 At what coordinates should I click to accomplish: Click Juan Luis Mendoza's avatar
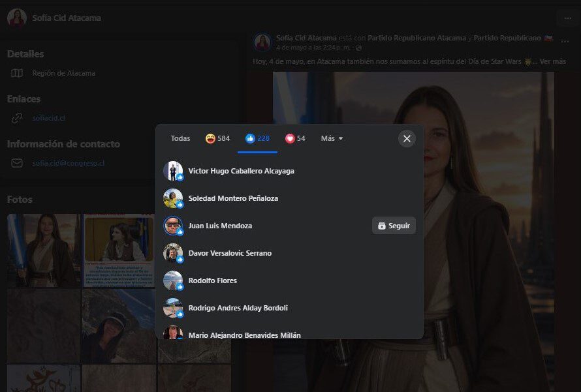(x=173, y=226)
